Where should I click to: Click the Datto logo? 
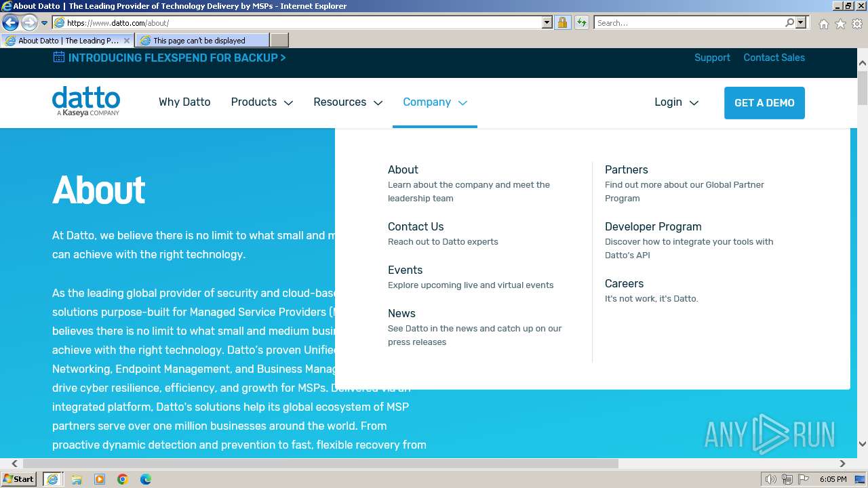tap(86, 101)
